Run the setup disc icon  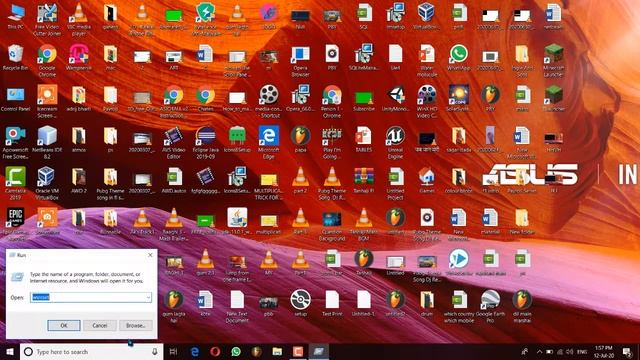pos(300,303)
